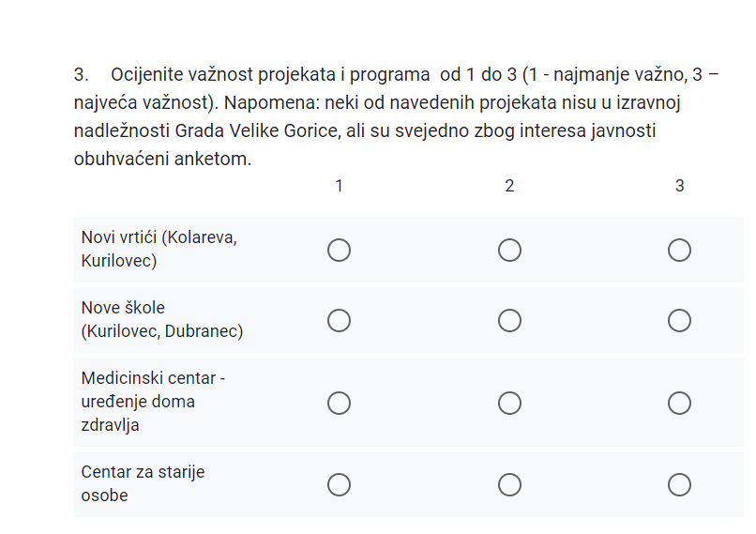The height and width of the screenshot is (534, 756).
Task: Mark Centar za starije osobe as 1
Action: point(339,484)
